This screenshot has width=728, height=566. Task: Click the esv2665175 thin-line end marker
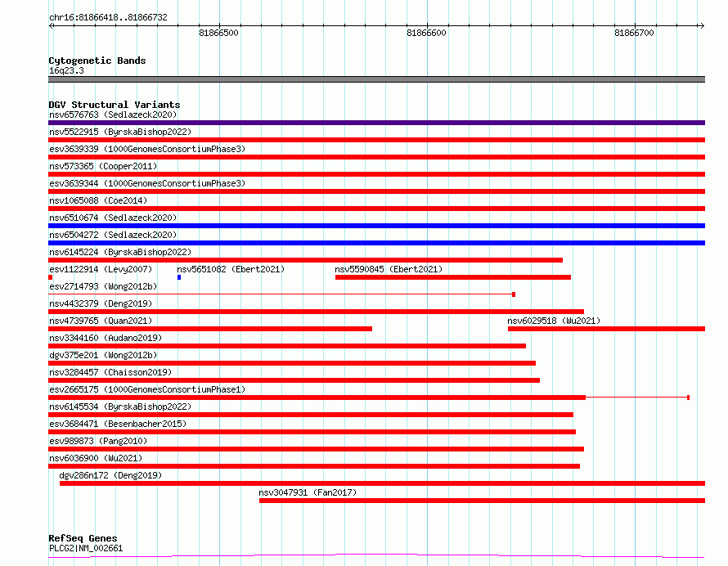point(688,398)
